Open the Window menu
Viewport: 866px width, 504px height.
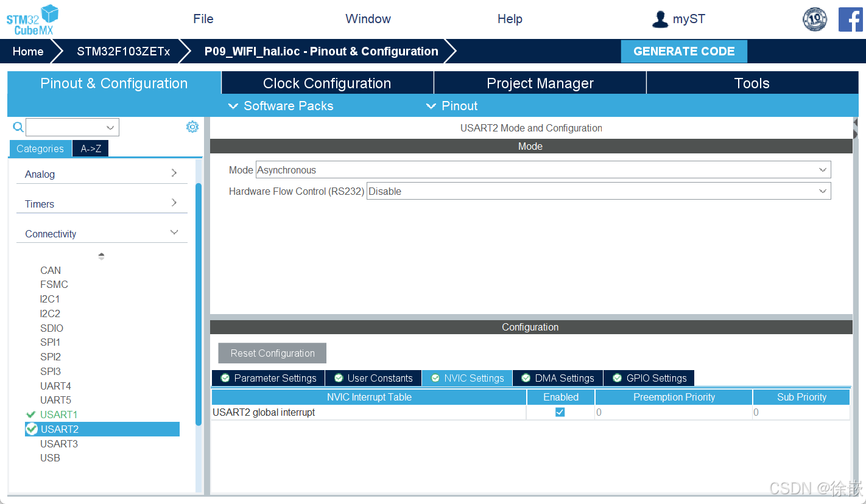tap(368, 19)
